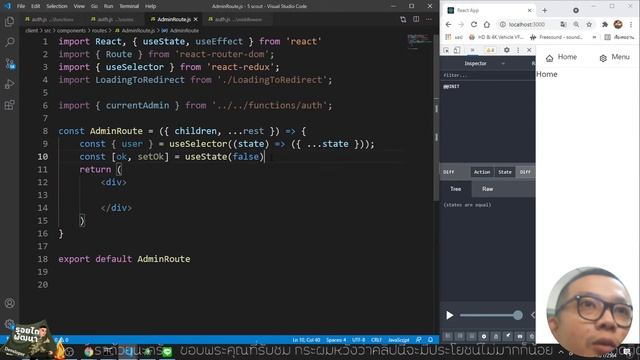The image size is (640, 360).
Task: Click the UTF-8 encoding in status bar
Action: pos(358,340)
